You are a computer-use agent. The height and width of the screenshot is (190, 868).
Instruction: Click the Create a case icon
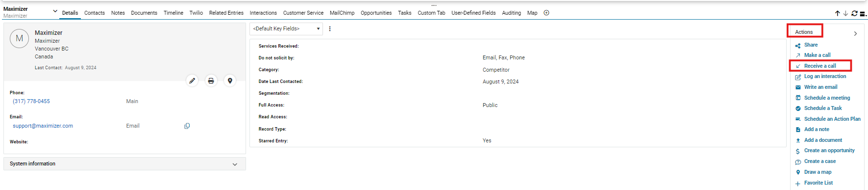click(798, 162)
